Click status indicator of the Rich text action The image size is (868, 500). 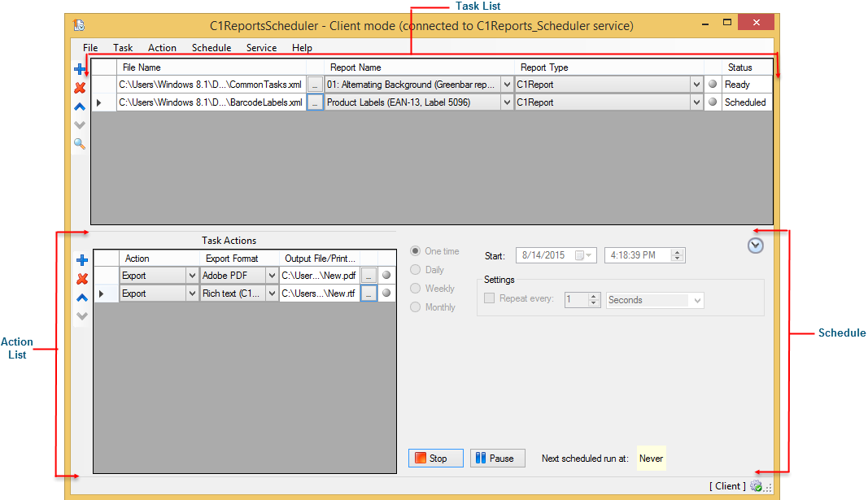(386, 293)
